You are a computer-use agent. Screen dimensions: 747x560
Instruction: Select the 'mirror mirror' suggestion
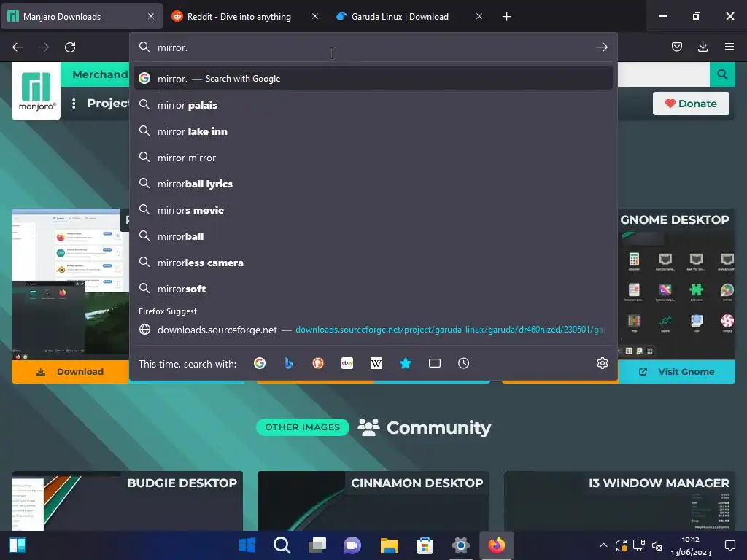373,157
